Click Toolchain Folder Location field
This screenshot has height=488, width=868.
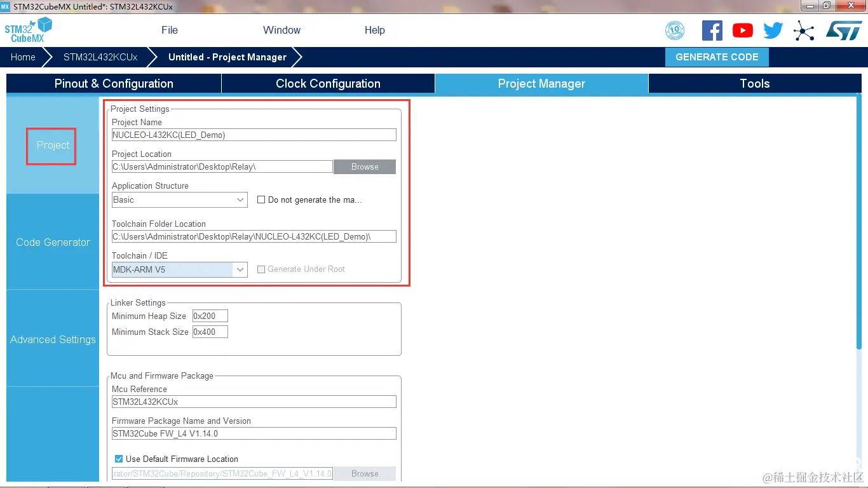tap(254, 236)
